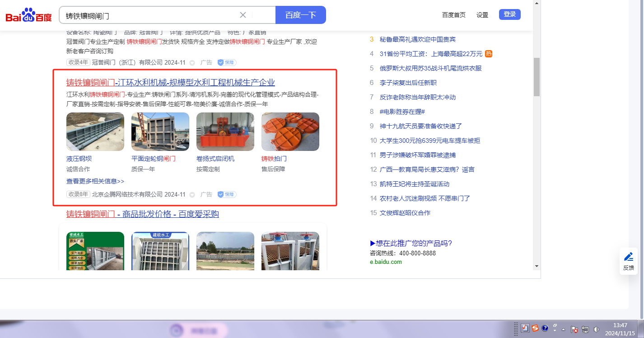
Task: Click the green 世诚水工 product image
Action: point(95,251)
